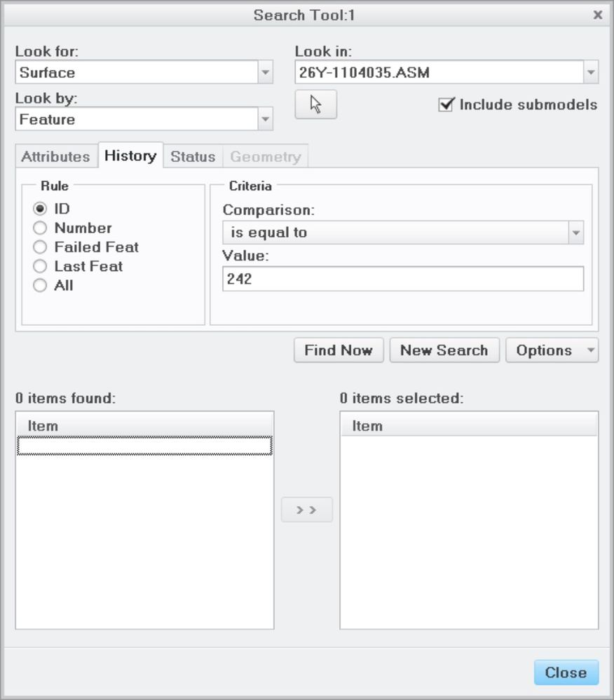Open the Options button dropdown arrow
This screenshot has width=614, height=700.
click(x=590, y=350)
